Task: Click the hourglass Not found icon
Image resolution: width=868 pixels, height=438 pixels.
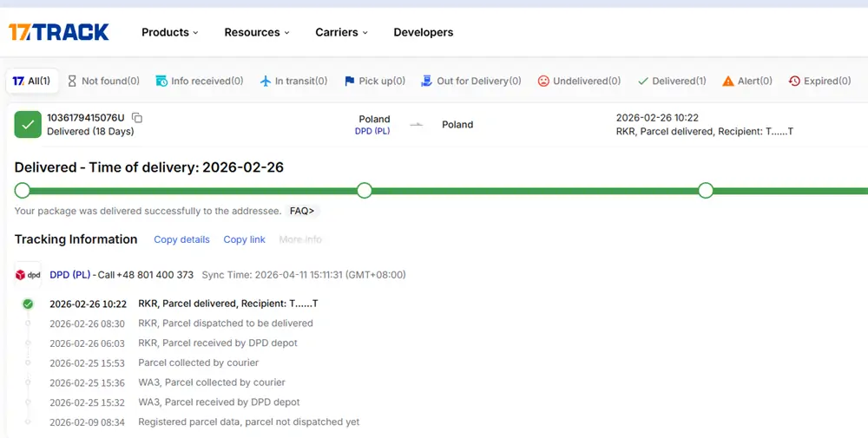Action: [x=72, y=82]
